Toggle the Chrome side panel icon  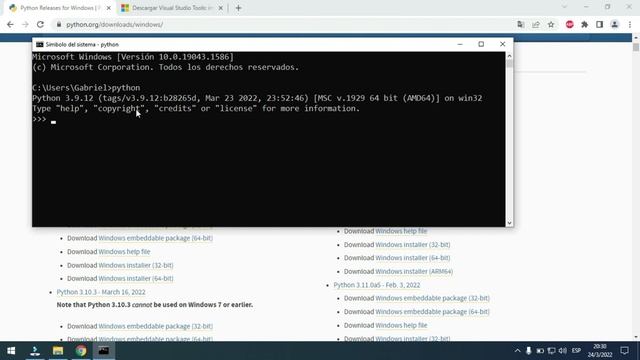tap(599, 24)
